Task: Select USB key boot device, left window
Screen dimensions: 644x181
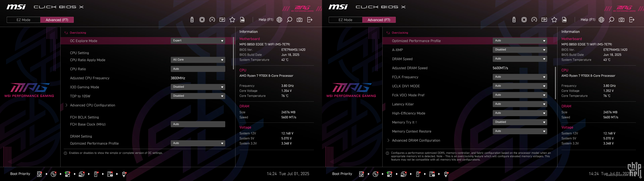Action: (96, 174)
